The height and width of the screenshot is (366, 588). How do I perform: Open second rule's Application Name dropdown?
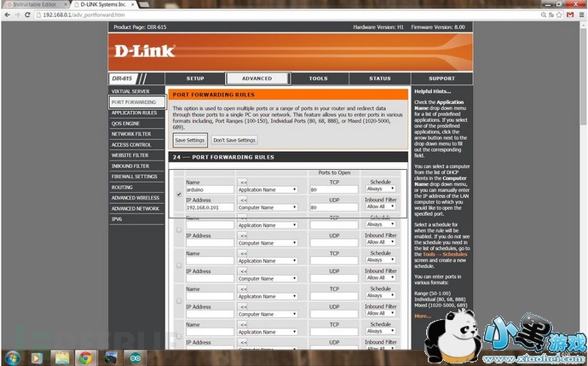(268, 225)
